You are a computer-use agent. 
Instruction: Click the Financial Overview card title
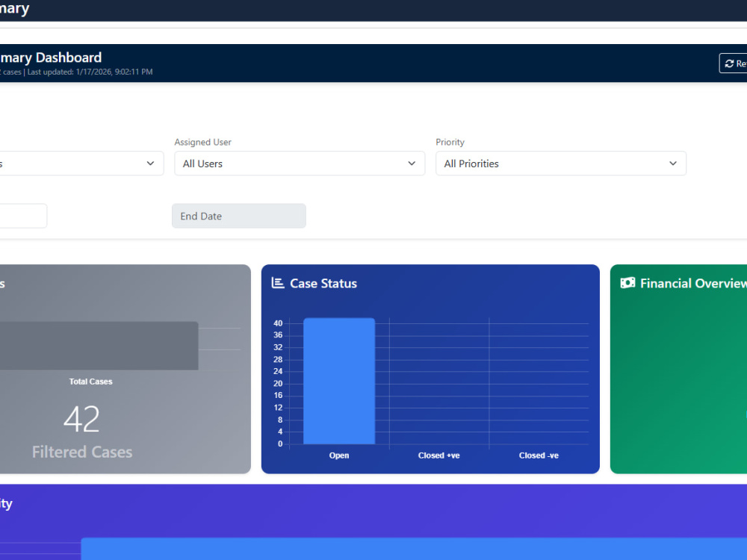pos(693,283)
